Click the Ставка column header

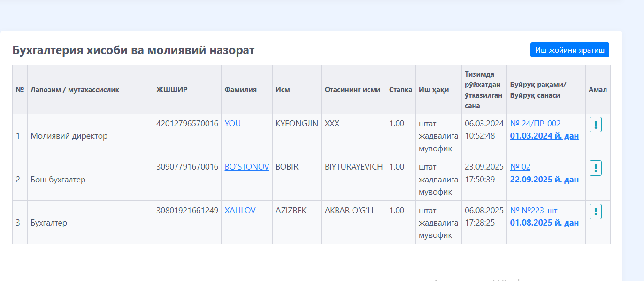(400, 90)
